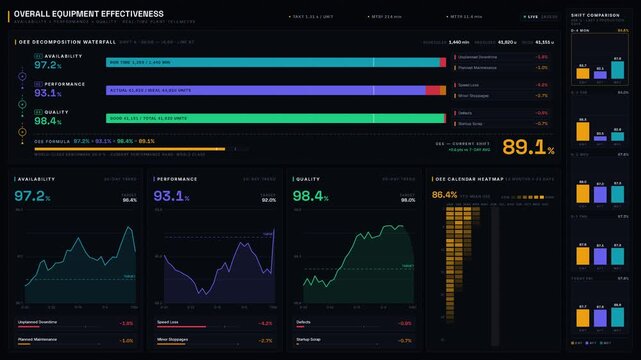Select Minor Stoppages in waterfall loss list
This screenshot has height=360, width=641.
click(502, 96)
